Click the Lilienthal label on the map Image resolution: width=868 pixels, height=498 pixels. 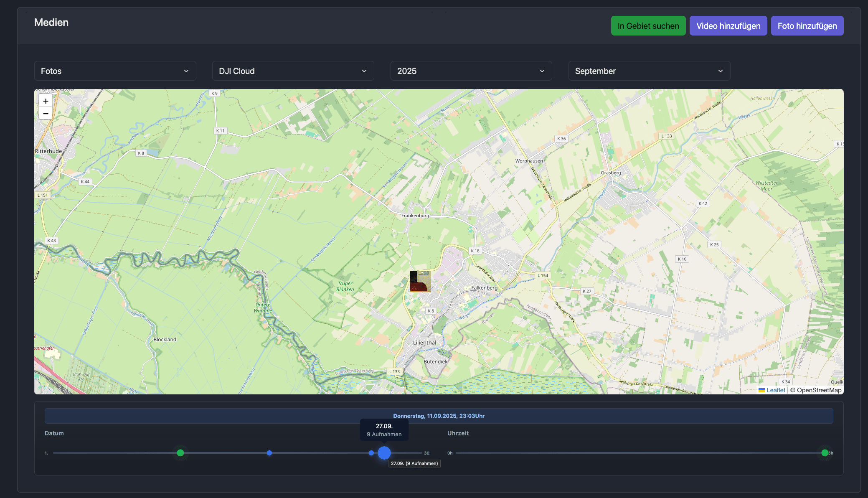click(424, 343)
